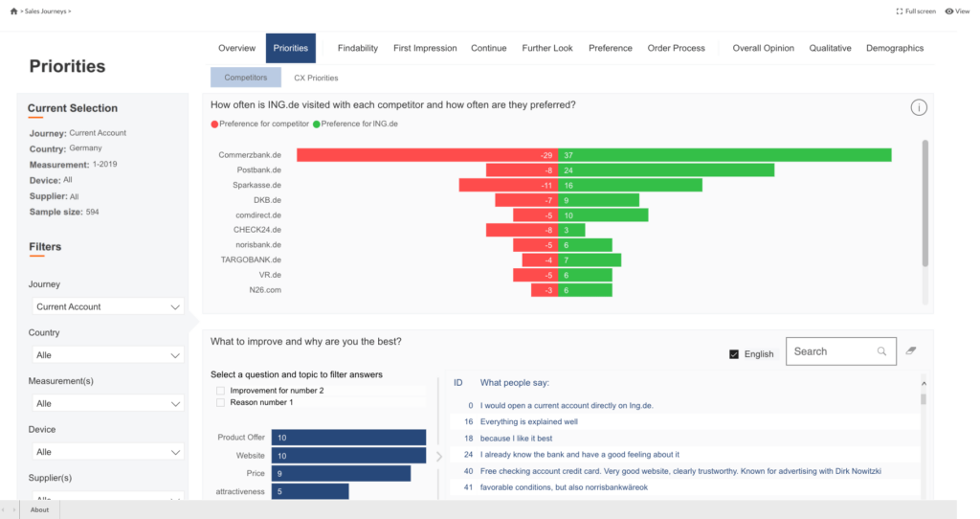Open the Device filter dropdown
980x519 pixels.
107,452
